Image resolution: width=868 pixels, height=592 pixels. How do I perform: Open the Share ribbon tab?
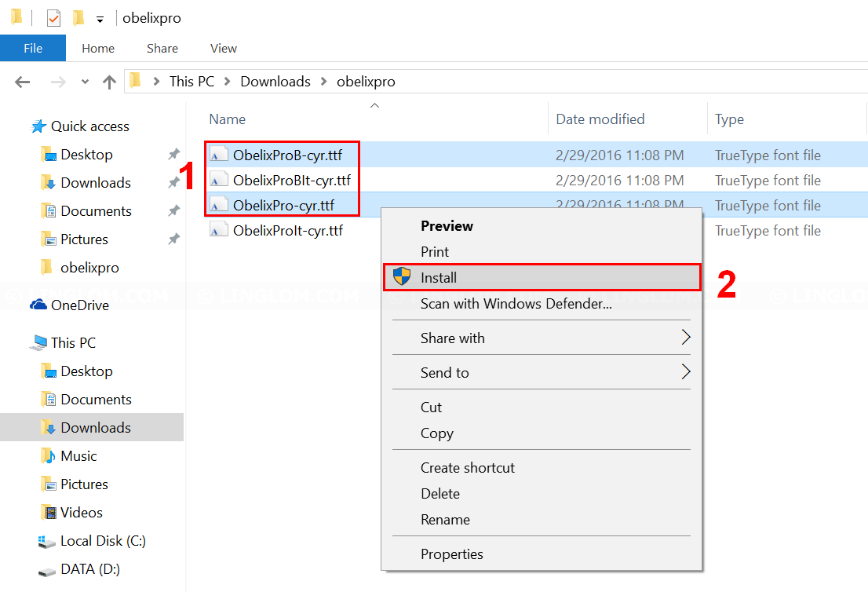pyautogui.click(x=162, y=48)
